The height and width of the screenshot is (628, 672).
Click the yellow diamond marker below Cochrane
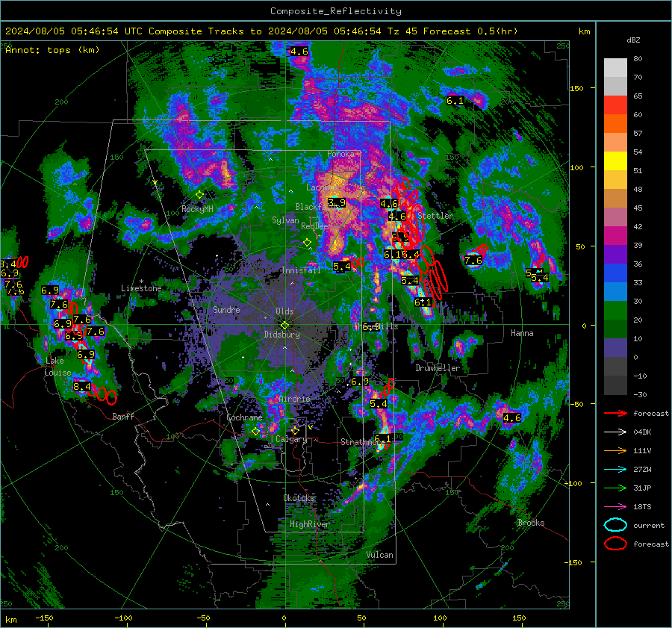click(255, 432)
